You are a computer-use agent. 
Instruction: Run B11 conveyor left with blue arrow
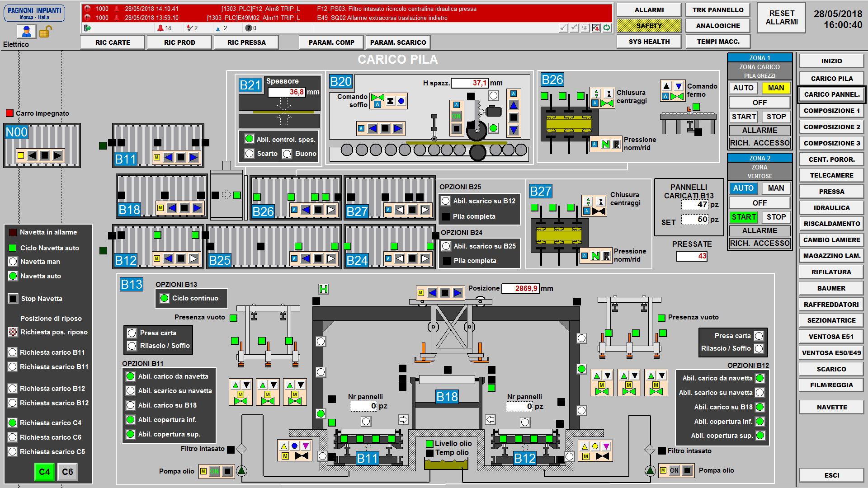[168, 157]
